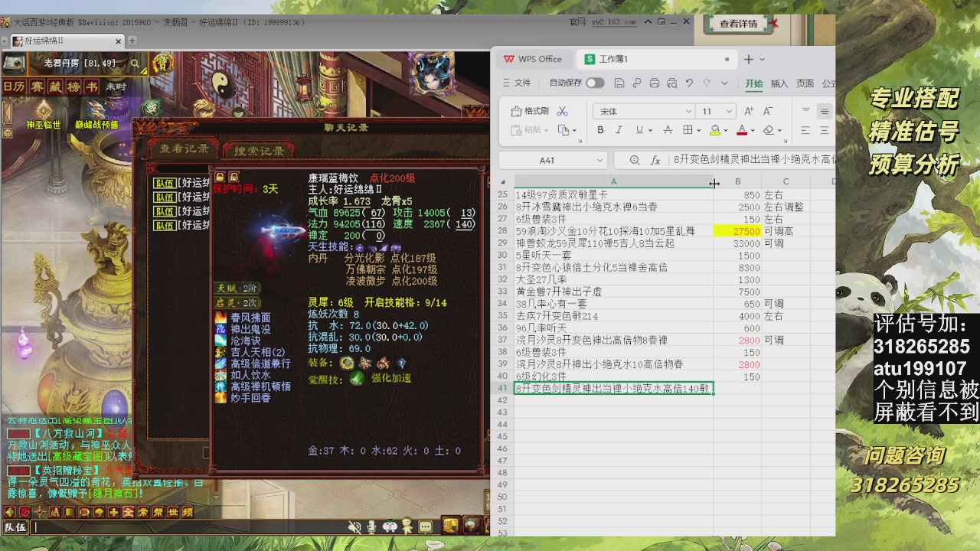
Task: Expand the Name Box dropdown for A41
Action: tap(599, 160)
